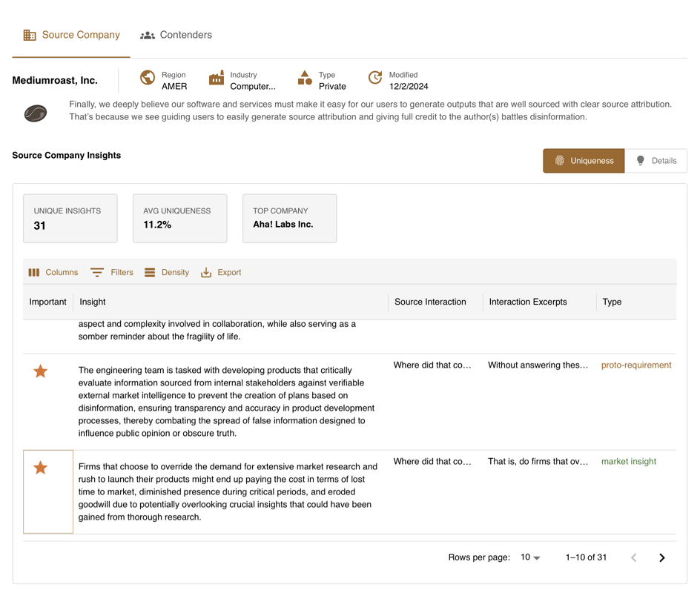700x596 pixels.
Task: Open the Filters panel
Action: click(x=112, y=273)
